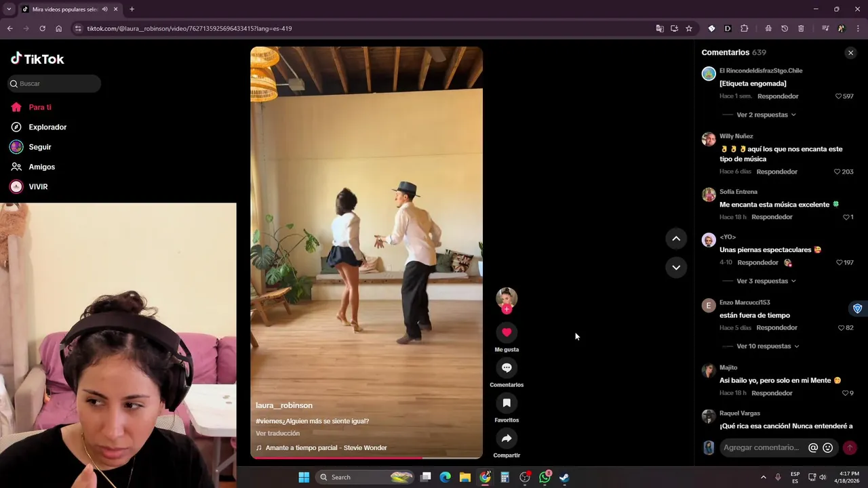Open Willy Nuñez's profile avatar
This screenshot has width=868, height=488.
point(709,139)
